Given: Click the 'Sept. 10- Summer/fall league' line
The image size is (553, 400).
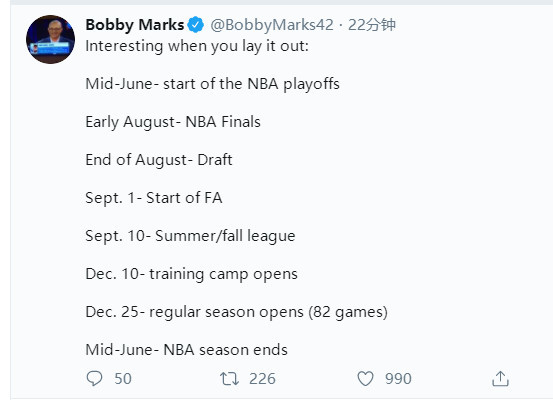Looking at the screenshot, I should tap(190, 236).
